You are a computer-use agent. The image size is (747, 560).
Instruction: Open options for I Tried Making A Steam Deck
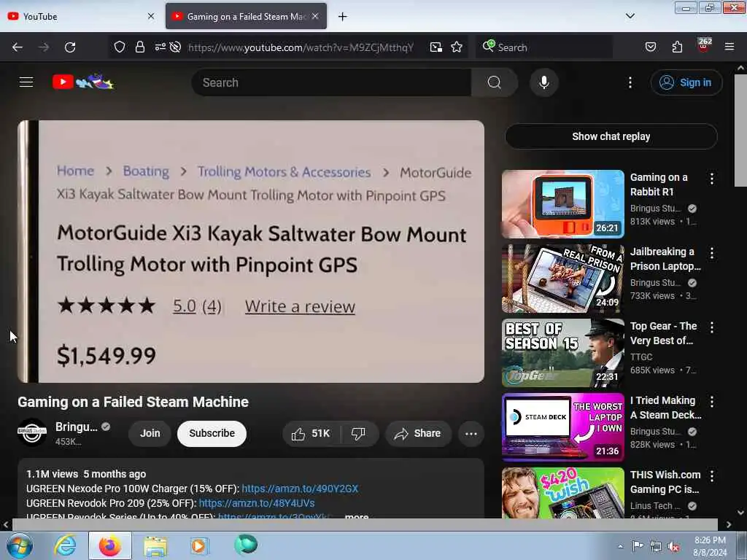click(x=712, y=402)
